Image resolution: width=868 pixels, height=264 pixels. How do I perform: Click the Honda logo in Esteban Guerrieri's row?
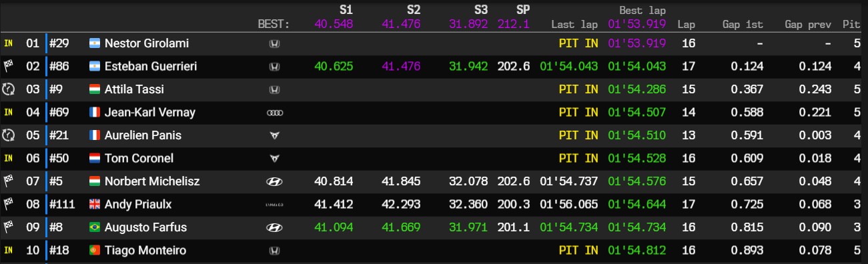pos(274,67)
